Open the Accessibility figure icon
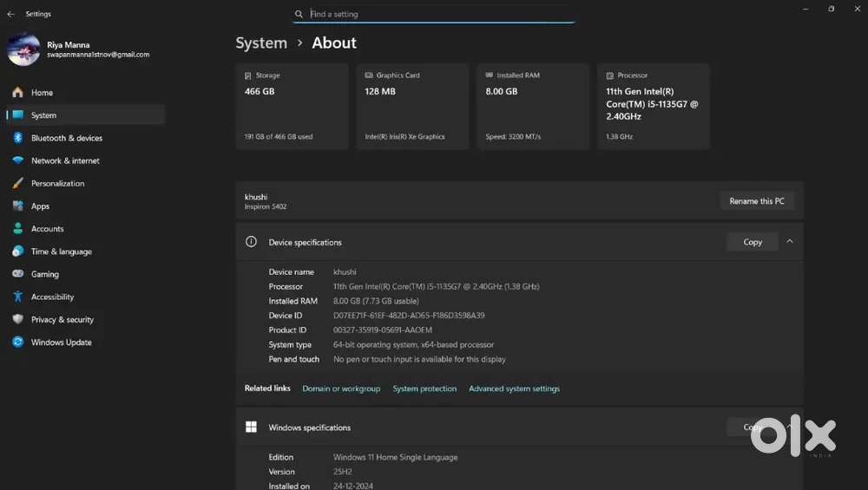Image resolution: width=868 pixels, height=490 pixels. tap(17, 297)
